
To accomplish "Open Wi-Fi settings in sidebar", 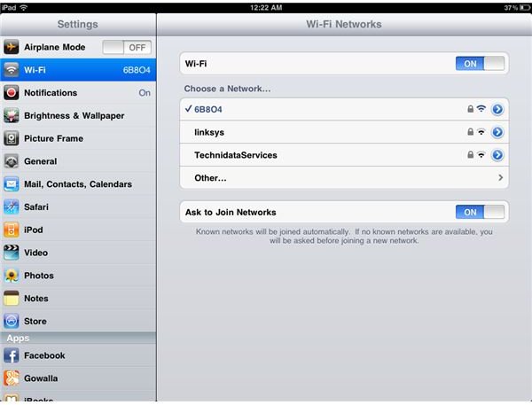I will click(78, 70).
